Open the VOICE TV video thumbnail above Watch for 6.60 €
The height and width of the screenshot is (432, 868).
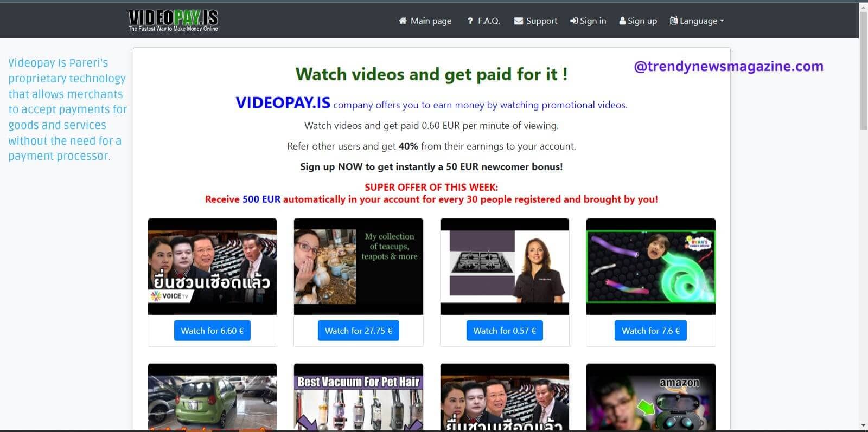click(x=212, y=267)
